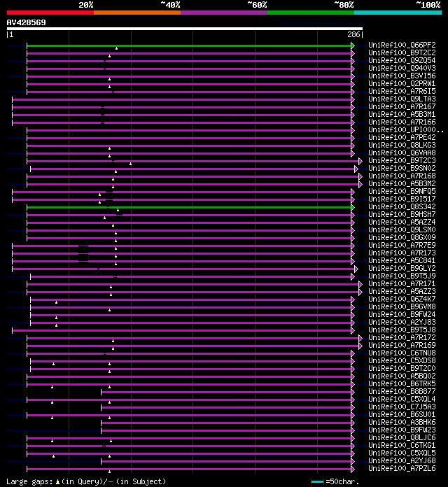The image size is (448, 487).
Task: Click label UniRef100_A5B3M1
Action: click(402, 114)
